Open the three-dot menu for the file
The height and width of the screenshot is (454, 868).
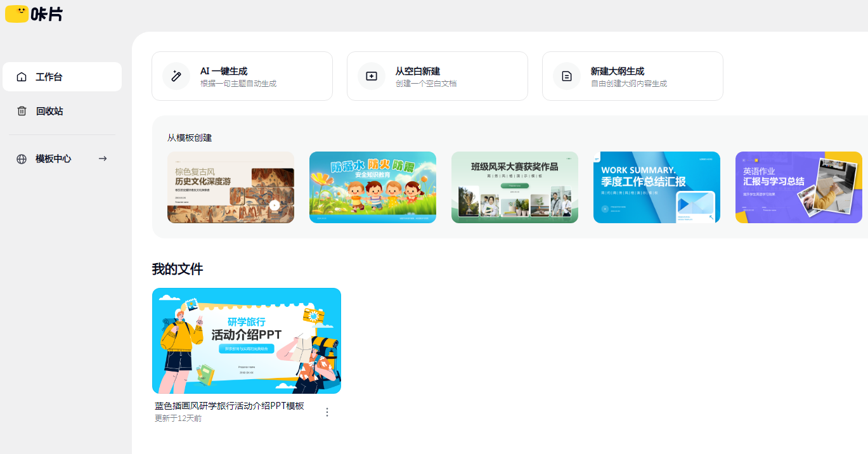(x=327, y=412)
